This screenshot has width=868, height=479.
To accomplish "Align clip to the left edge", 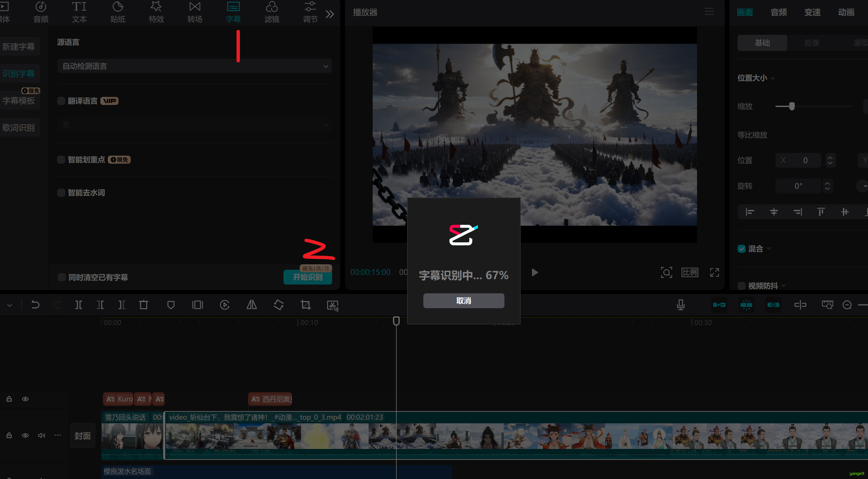I will [750, 212].
